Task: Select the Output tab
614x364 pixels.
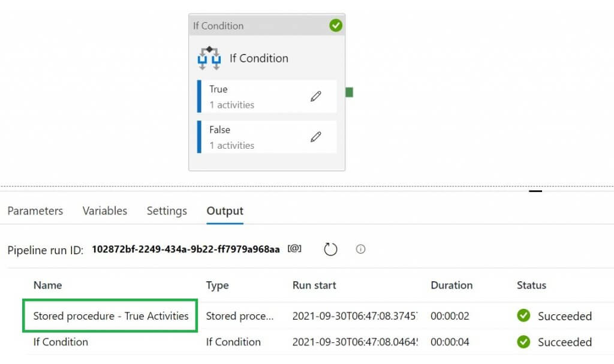Action: click(x=225, y=211)
